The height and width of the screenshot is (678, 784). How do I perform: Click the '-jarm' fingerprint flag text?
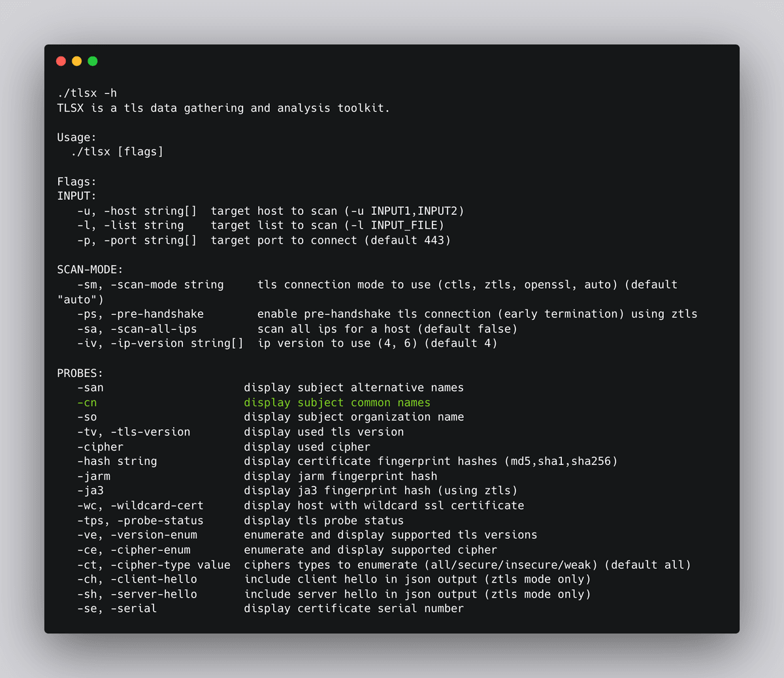[93, 476]
